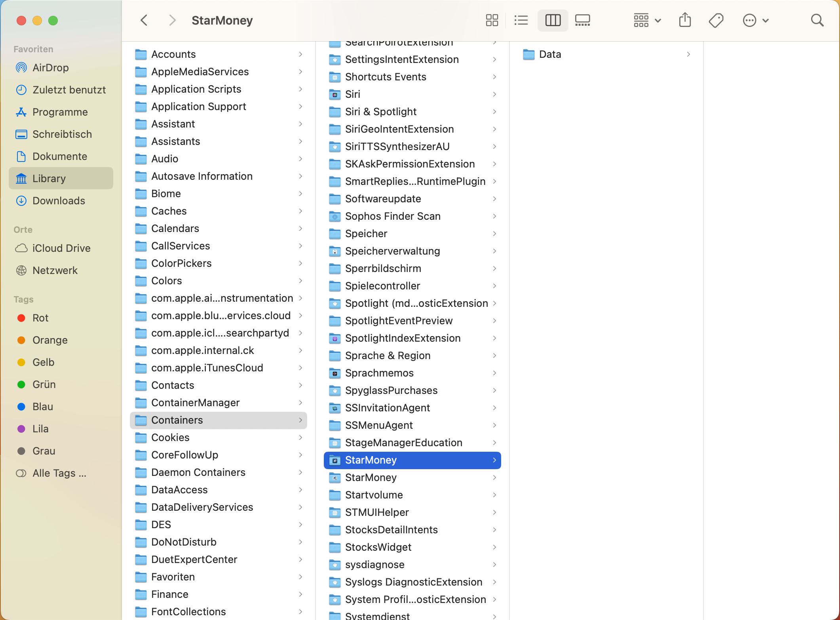Select the Calendars folder

tap(219, 228)
